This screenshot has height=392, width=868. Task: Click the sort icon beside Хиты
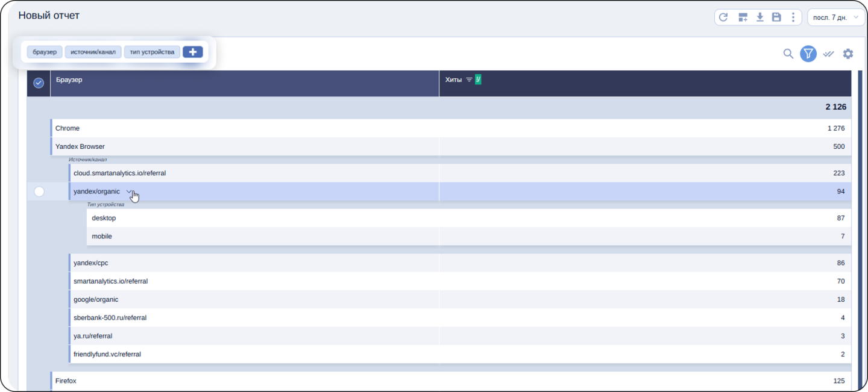[x=469, y=79]
